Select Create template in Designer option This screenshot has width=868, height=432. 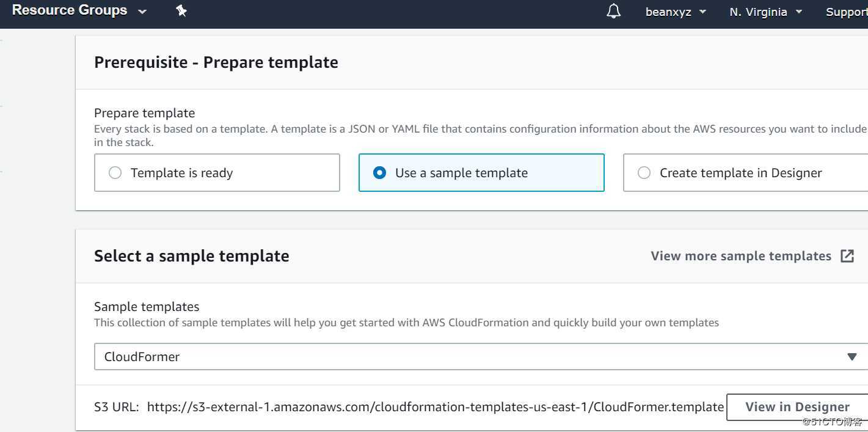(745, 173)
